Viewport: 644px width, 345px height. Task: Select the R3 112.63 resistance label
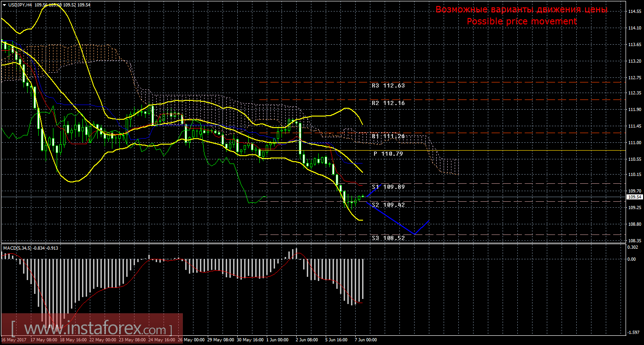(x=388, y=86)
